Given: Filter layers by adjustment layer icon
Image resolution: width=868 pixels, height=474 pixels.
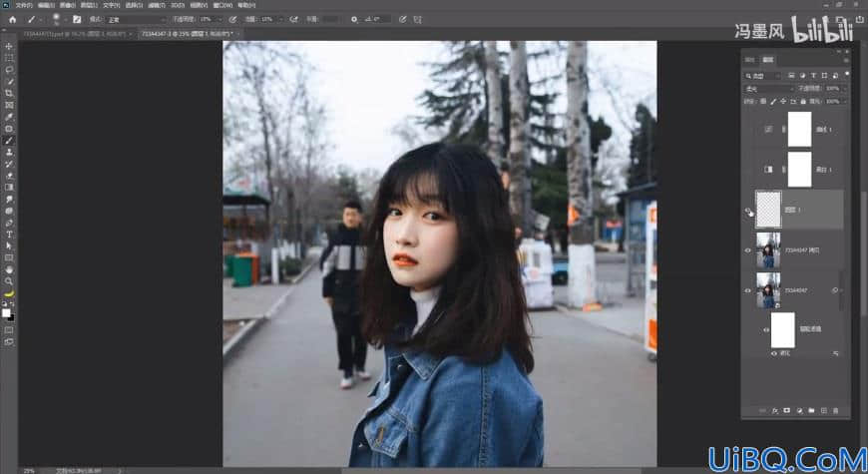Looking at the screenshot, I should point(802,75).
